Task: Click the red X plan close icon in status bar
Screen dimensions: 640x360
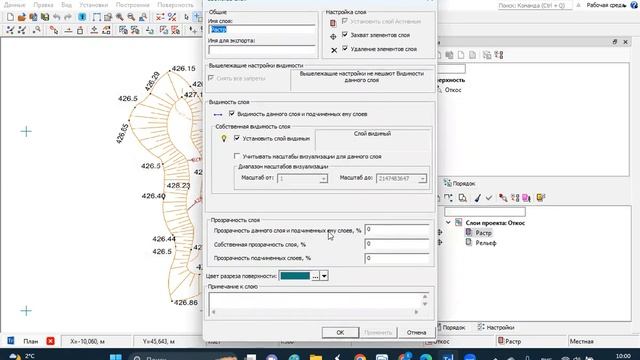Action: coord(50,341)
